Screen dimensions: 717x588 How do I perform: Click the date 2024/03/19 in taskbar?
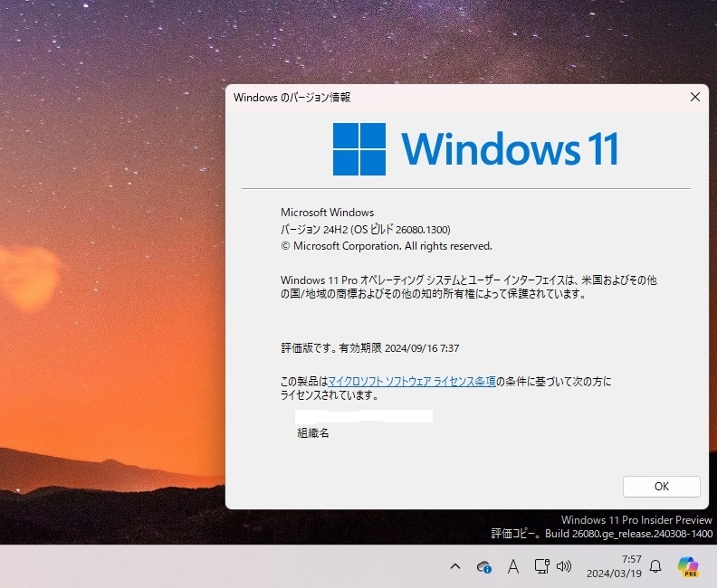pos(614,574)
